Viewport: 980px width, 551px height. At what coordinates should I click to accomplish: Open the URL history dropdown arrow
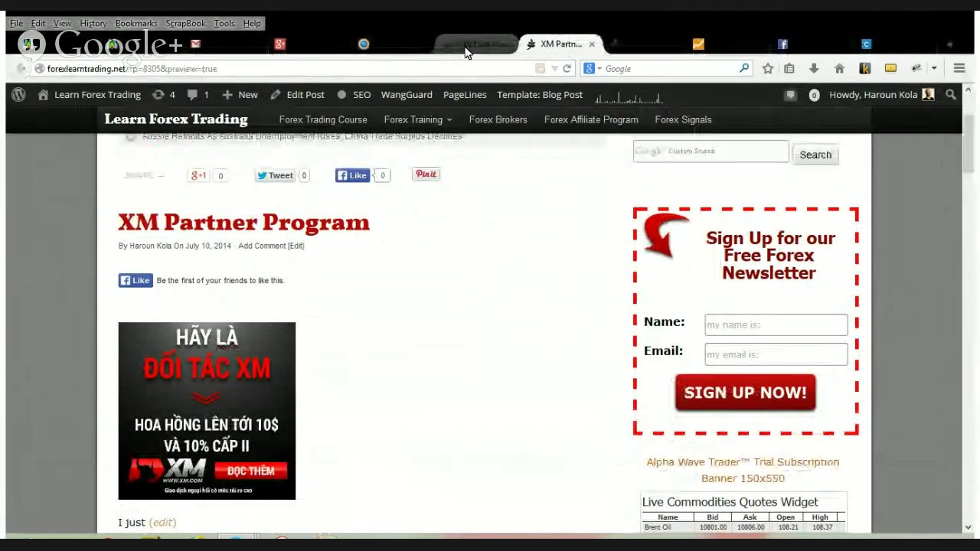(554, 69)
